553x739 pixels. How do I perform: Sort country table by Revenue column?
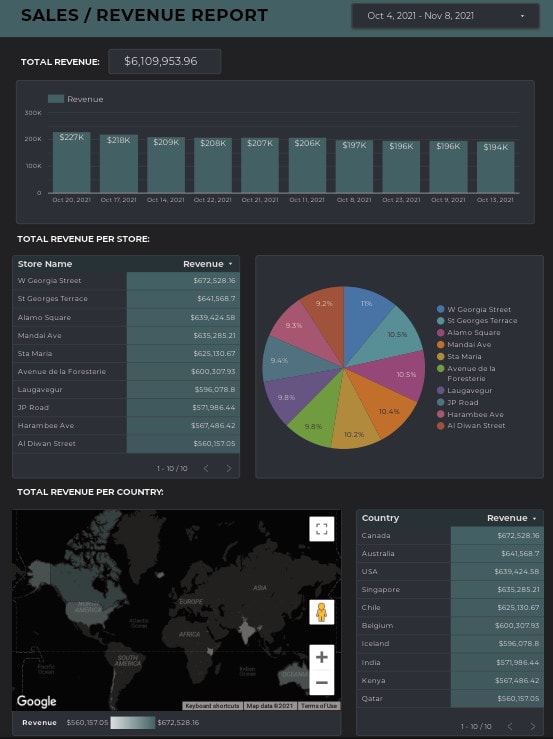512,518
